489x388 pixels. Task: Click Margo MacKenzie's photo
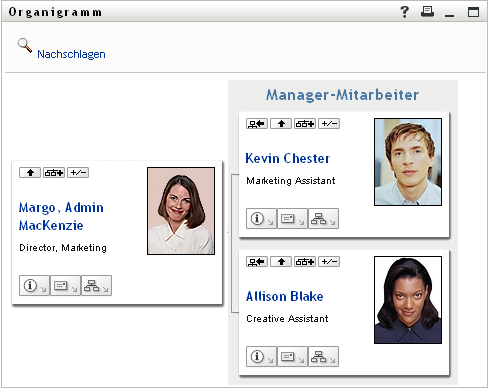181,211
